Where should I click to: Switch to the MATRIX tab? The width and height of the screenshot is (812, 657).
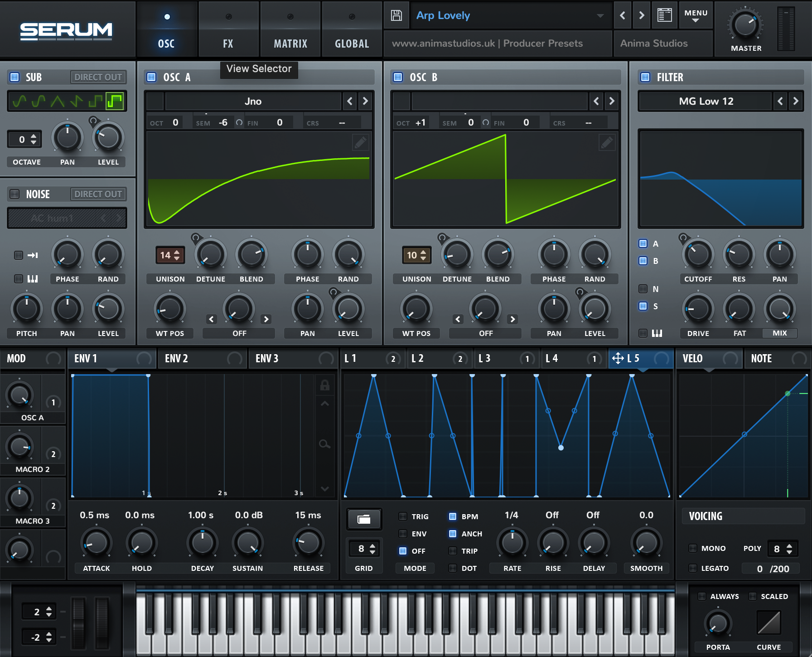[290, 29]
